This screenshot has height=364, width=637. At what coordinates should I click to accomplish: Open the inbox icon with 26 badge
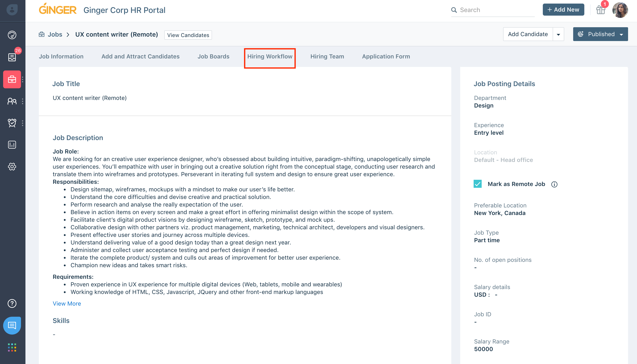[12, 57]
